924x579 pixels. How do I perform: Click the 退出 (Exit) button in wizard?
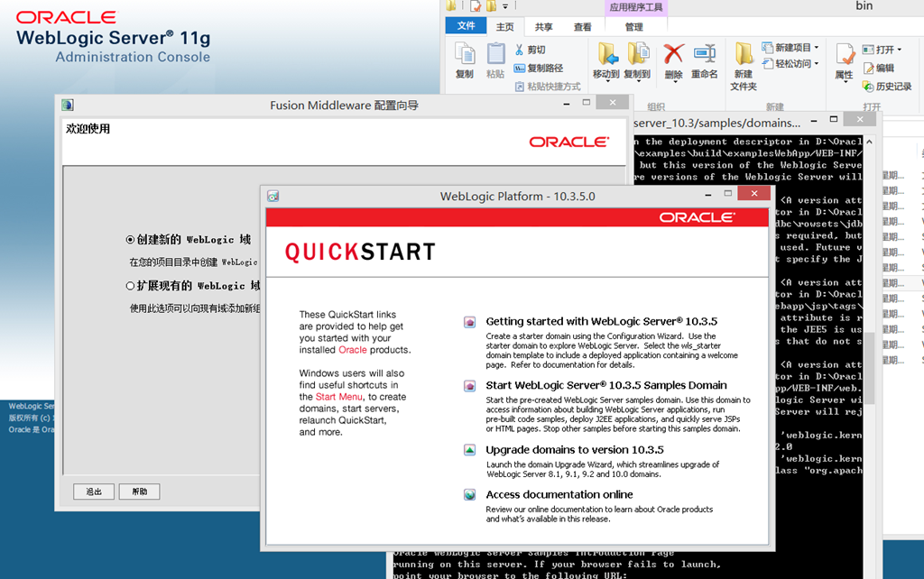pos(94,492)
